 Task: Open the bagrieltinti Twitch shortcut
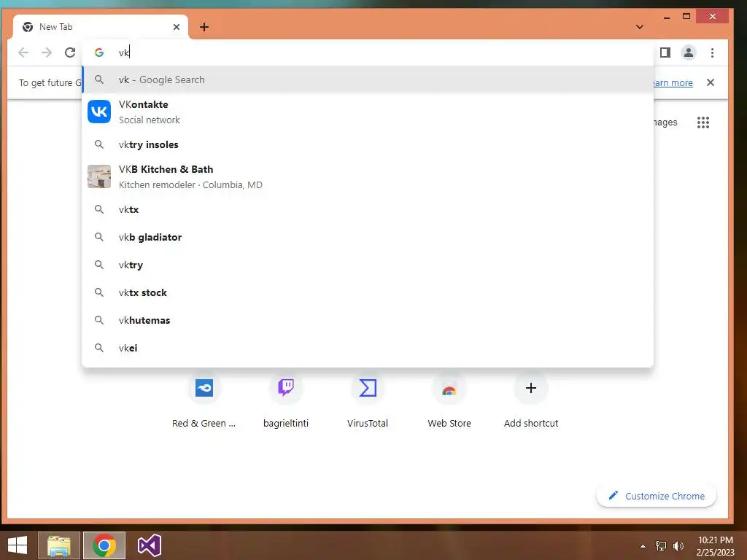pos(286,401)
